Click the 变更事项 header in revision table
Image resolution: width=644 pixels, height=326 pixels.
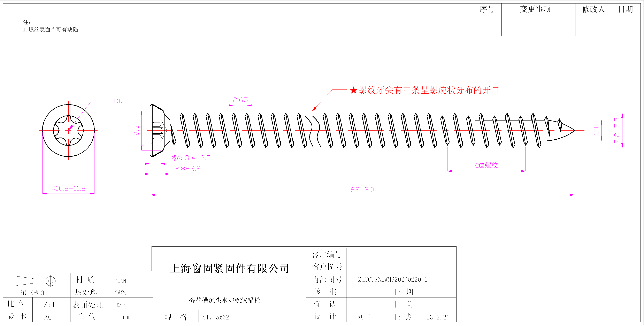[535, 9]
